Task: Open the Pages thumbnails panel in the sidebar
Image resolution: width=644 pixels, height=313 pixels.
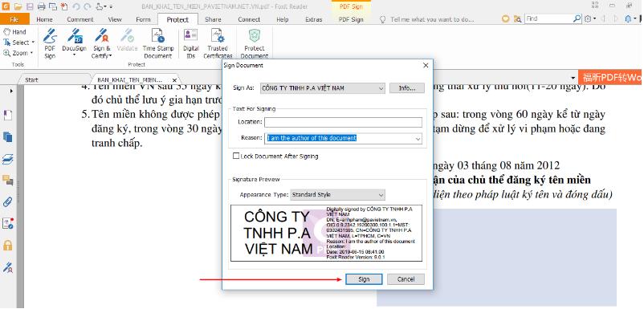Action: tap(8, 136)
